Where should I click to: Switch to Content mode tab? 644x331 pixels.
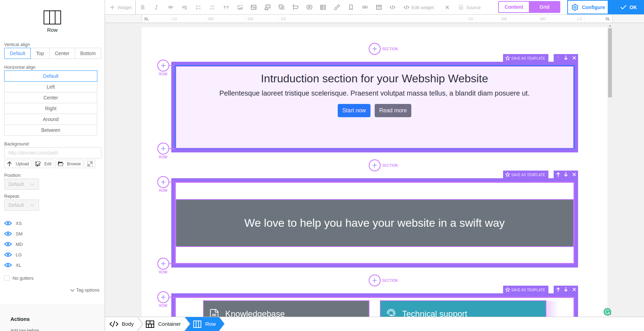[x=514, y=7]
